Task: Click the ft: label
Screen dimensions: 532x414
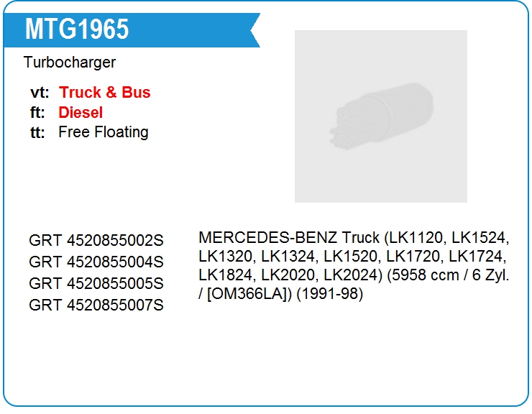Action: pos(37,113)
